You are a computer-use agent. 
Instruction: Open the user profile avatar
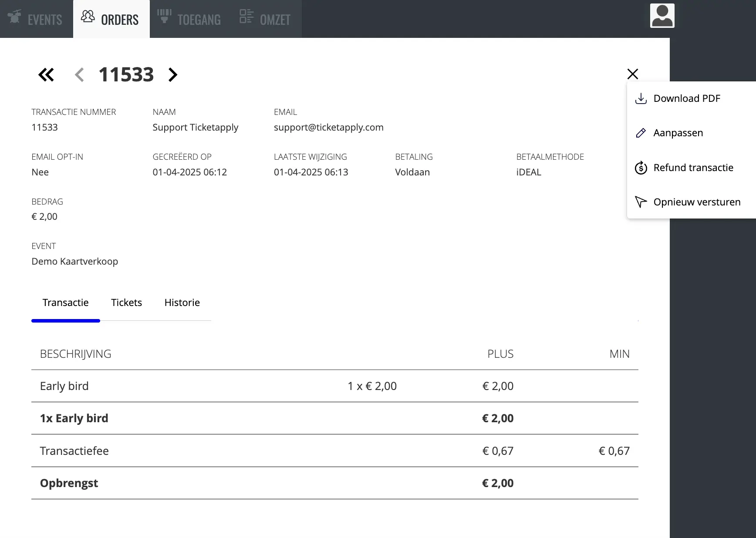click(661, 15)
